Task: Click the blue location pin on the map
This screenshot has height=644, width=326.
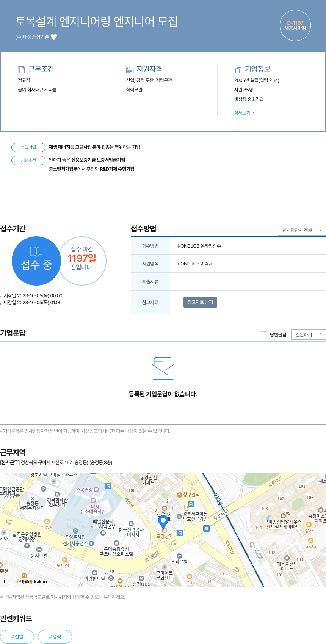Action: (163, 523)
